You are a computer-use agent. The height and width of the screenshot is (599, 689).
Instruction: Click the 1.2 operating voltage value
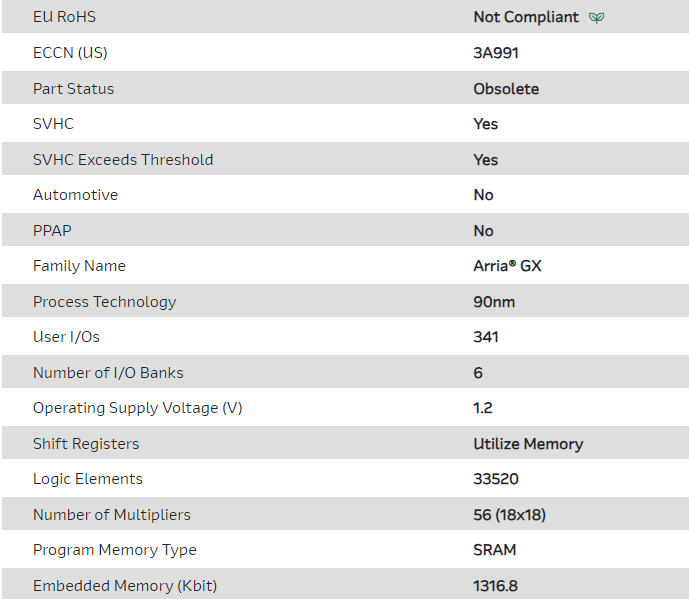coord(482,408)
